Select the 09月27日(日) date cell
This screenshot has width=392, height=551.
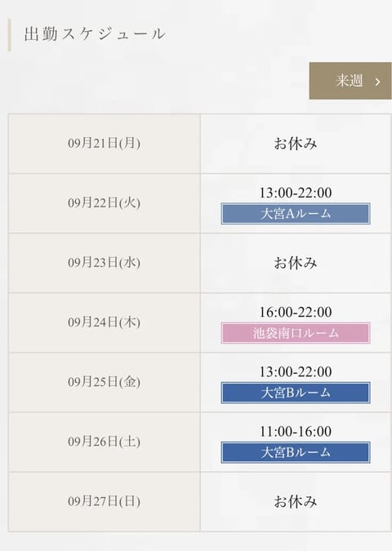pos(104,501)
